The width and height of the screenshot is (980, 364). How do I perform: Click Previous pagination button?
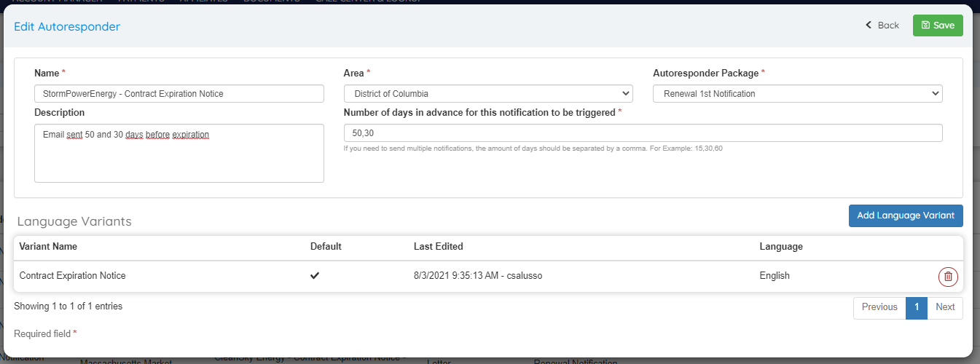[x=879, y=307]
